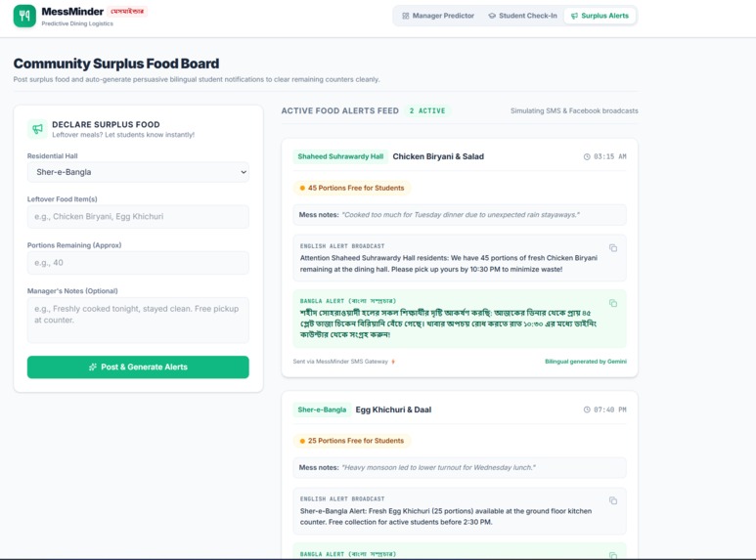Image resolution: width=756 pixels, height=560 pixels.
Task: Click the sparkle icon on Post & Generate Alerts
Action: tap(93, 367)
